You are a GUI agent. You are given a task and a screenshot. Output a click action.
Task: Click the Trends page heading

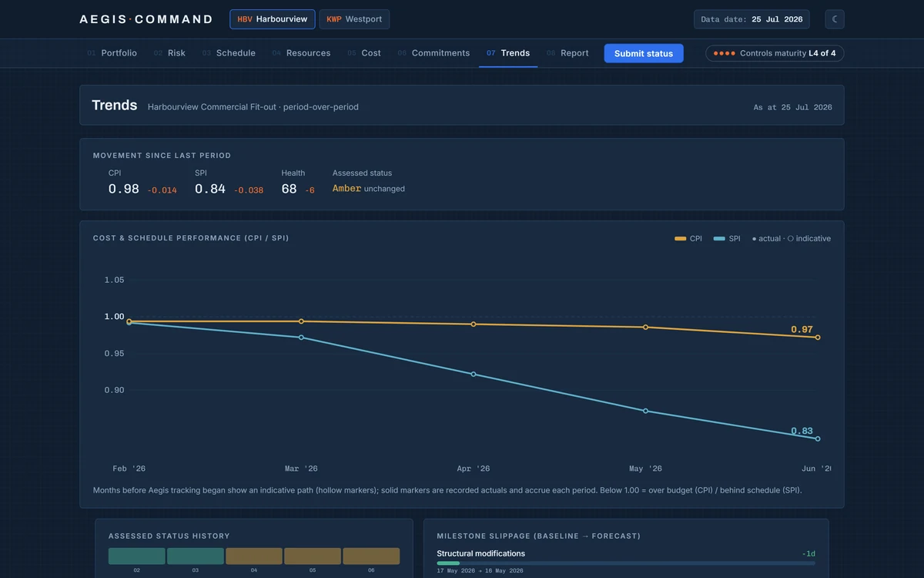(x=115, y=106)
